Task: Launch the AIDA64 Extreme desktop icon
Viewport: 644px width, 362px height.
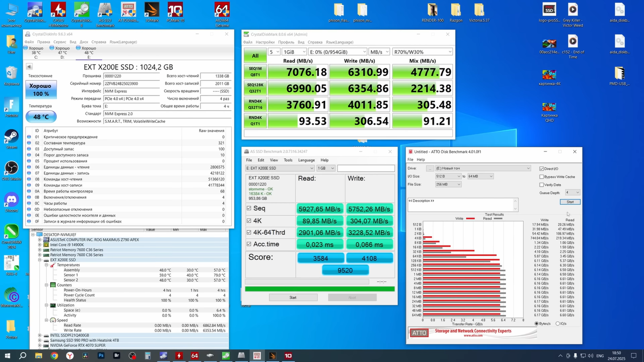Action: [222, 10]
